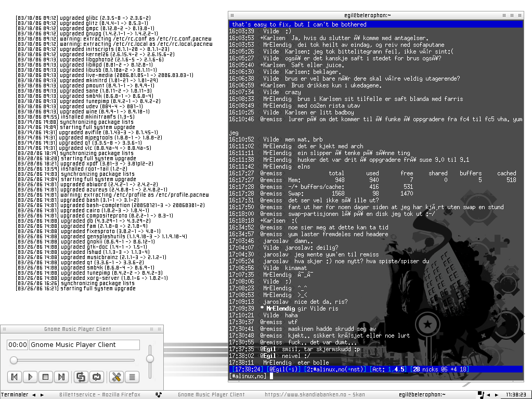Click next workspace arrow beside Terminaler

tap(42, 395)
